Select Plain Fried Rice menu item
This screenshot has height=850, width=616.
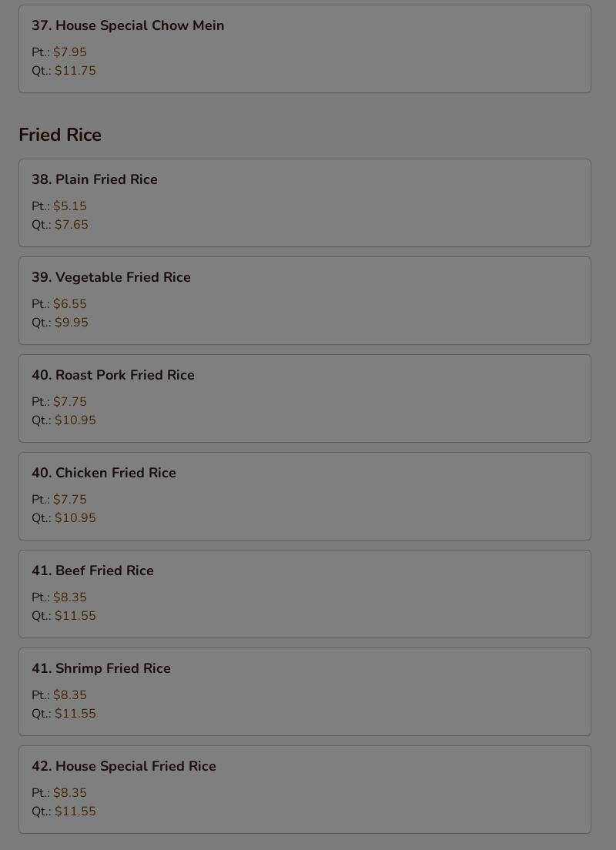pyautogui.click(x=305, y=202)
